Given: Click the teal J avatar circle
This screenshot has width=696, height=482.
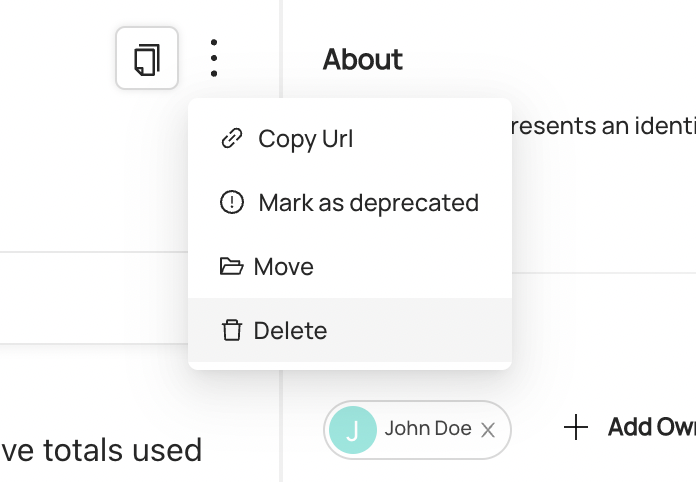Looking at the screenshot, I should tap(352, 429).
